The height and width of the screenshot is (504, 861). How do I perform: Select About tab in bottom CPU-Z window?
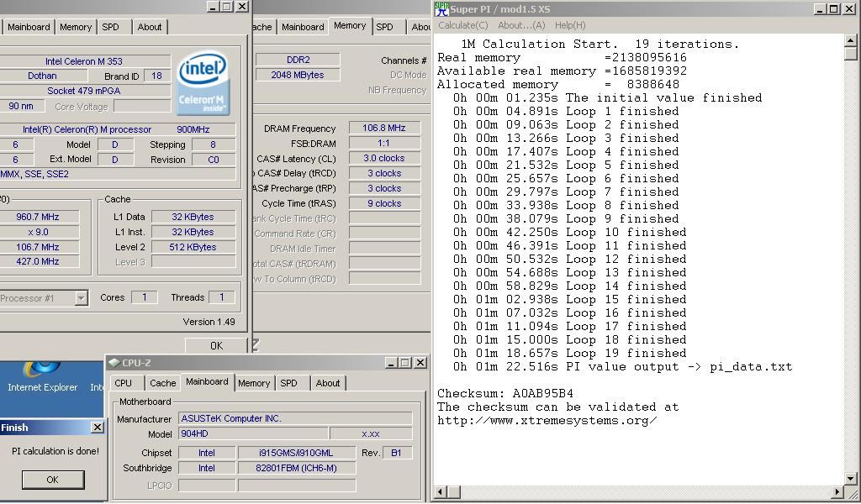point(328,383)
